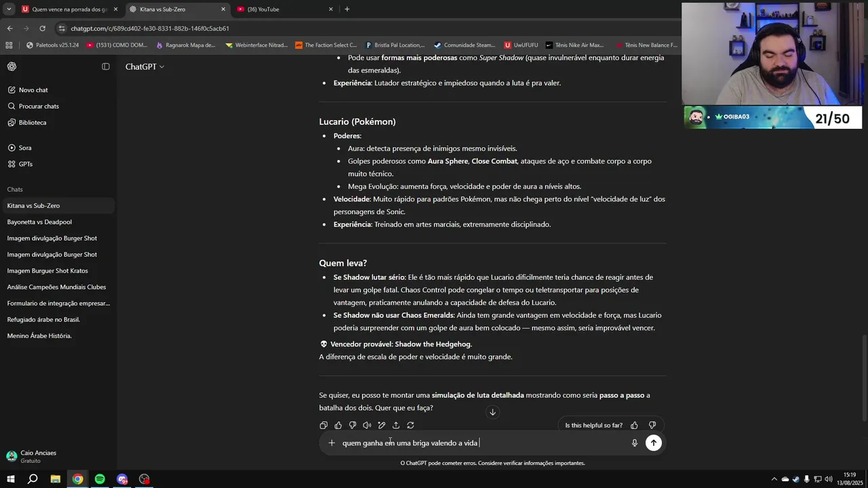Close the YouTube tab
Screen dimensions: 868x488
331,9
